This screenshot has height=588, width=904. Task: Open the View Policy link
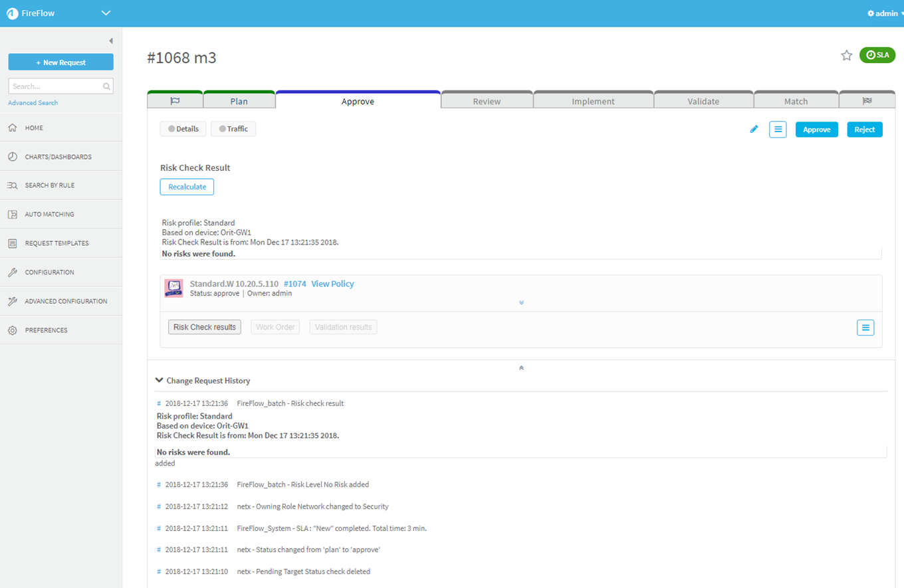[332, 284]
